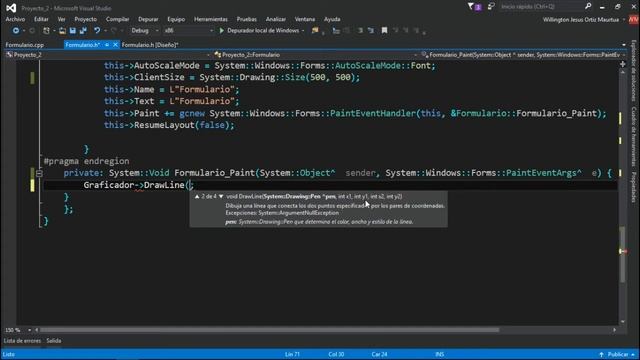This screenshot has height=360, width=640.
Task: Click the comment selected lines icon
Action: tap(360, 31)
